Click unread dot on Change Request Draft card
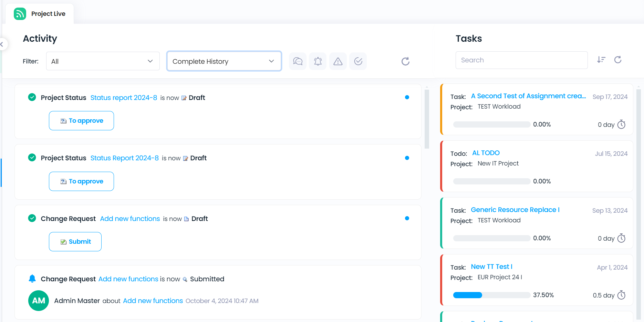Screen dimensions: 644x322 (407, 218)
